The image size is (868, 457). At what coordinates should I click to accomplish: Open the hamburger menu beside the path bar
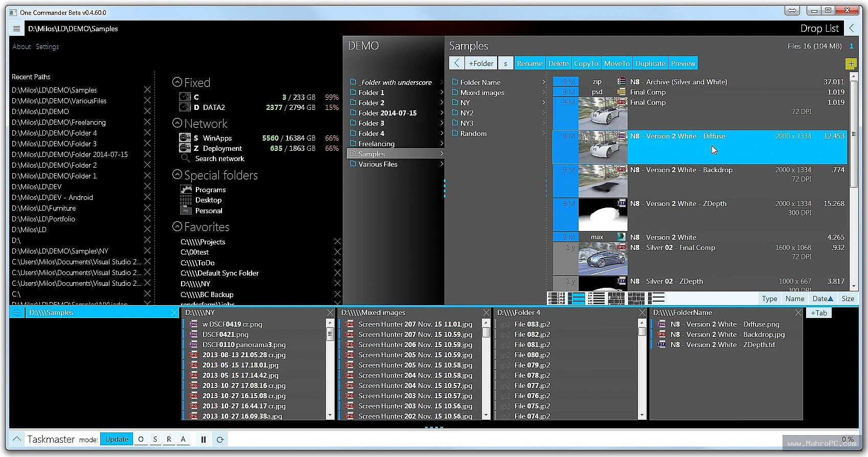point(17,29)
